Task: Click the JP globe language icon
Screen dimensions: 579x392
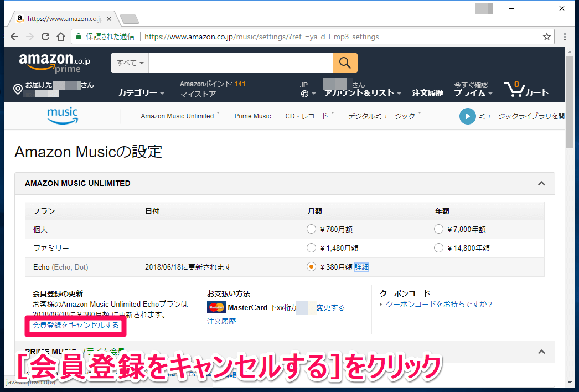Action: (305, 90)
